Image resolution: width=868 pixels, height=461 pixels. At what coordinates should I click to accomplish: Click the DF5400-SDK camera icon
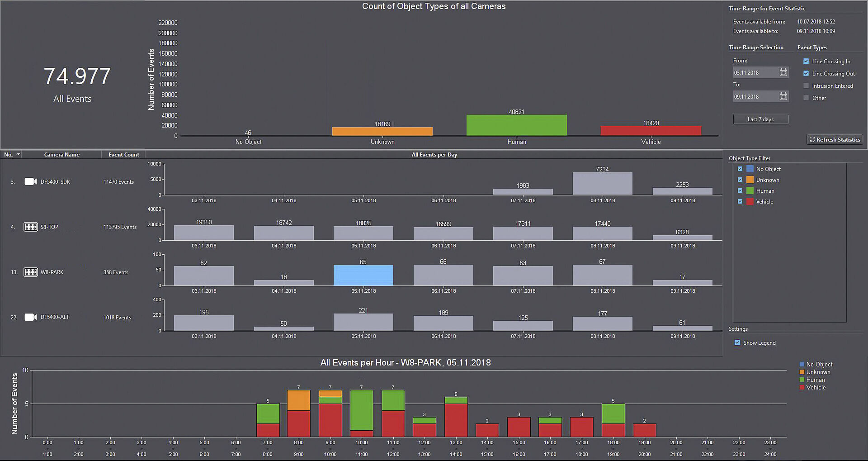point(30,181)
